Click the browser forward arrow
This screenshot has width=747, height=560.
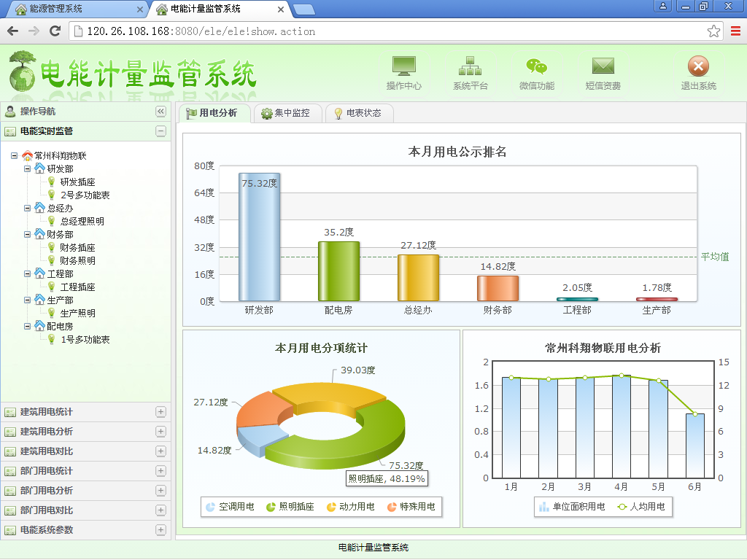[x=34, y=31]
